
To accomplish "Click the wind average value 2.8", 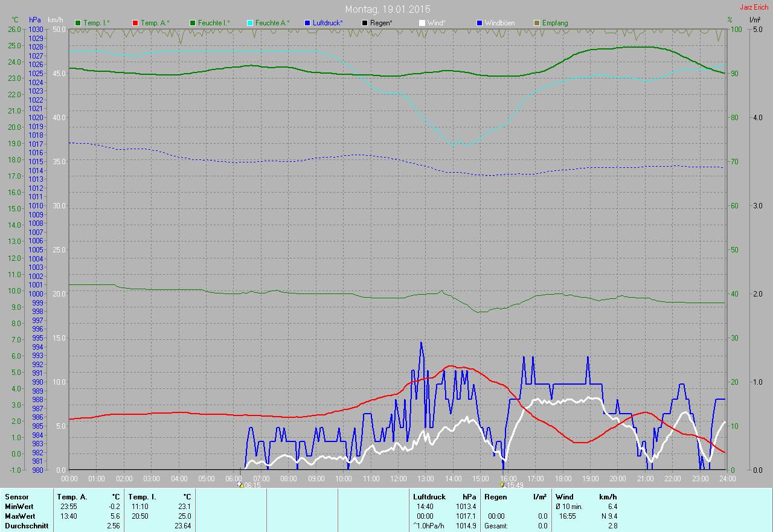I will coord(612,525).
